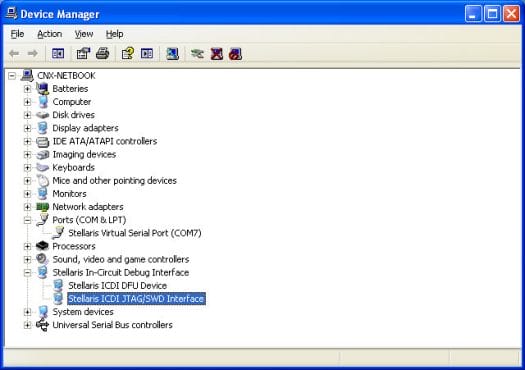
Task: Expand the Batteries node
Action: pos(27,89)
